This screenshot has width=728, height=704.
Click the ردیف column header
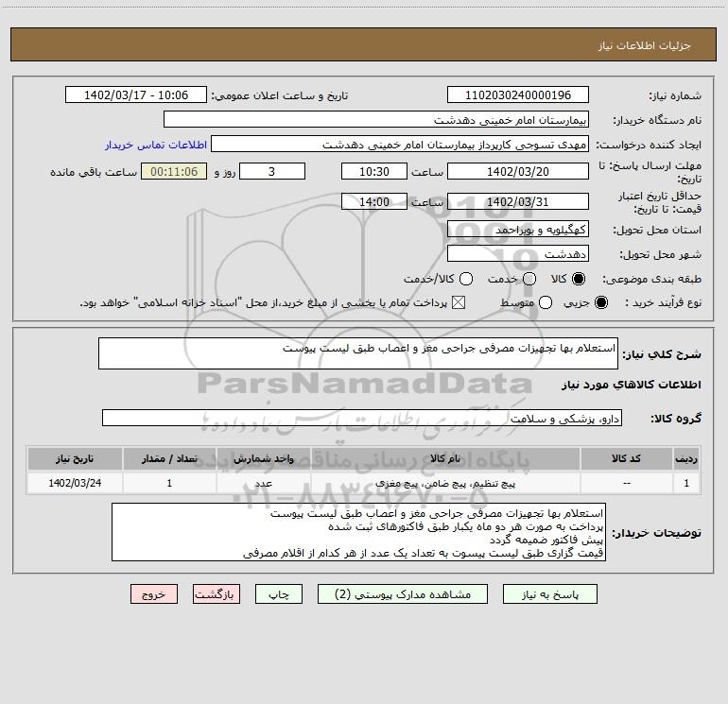pyautogui.click(x=686, y=458)
